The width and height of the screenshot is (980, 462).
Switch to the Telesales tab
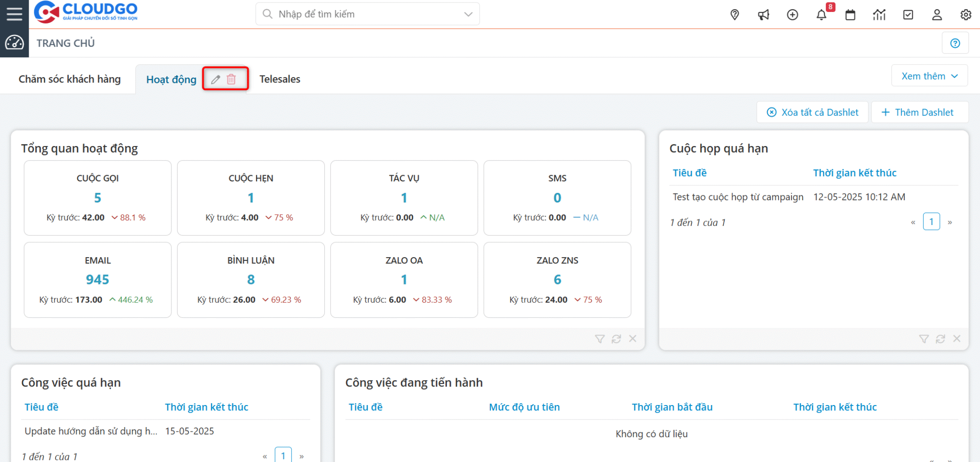pos(280,79)
